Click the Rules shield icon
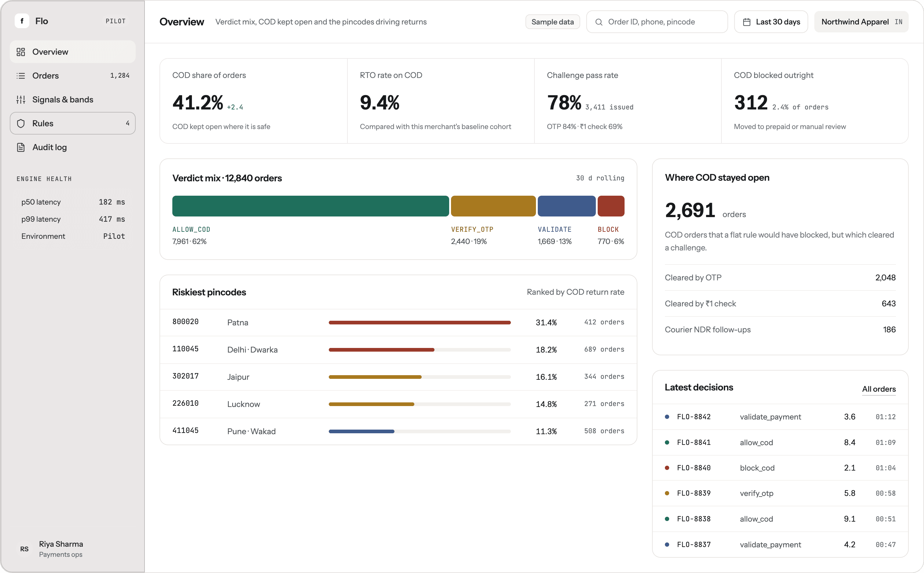 click(21, 124)
